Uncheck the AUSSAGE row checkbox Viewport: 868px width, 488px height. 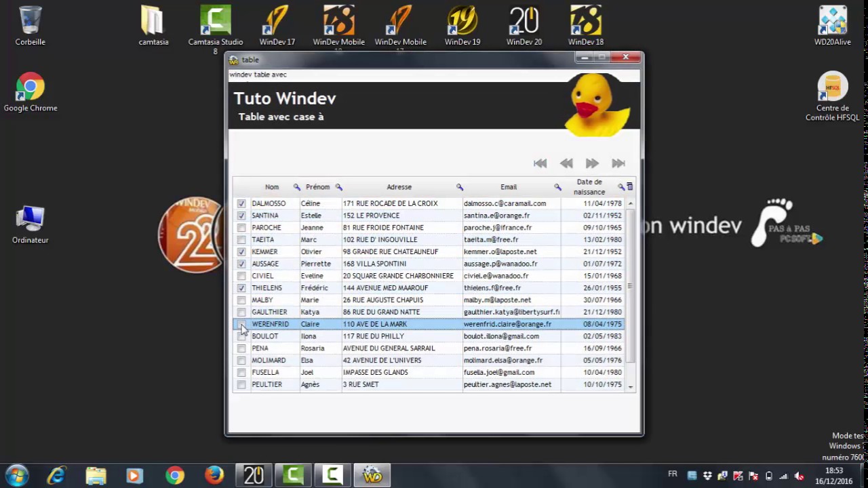click(241, 264)
